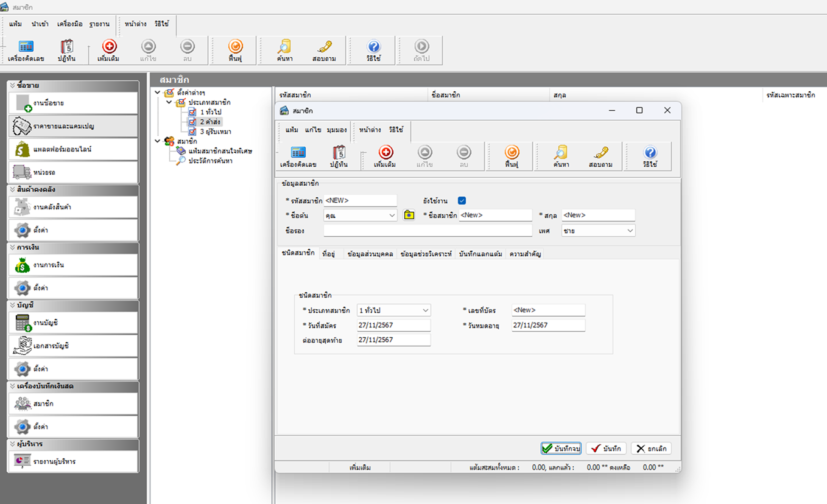827x504 pixels.
Task: Open มุมมอง menu in สมาชิก dialog
Action: click(337, 130)
